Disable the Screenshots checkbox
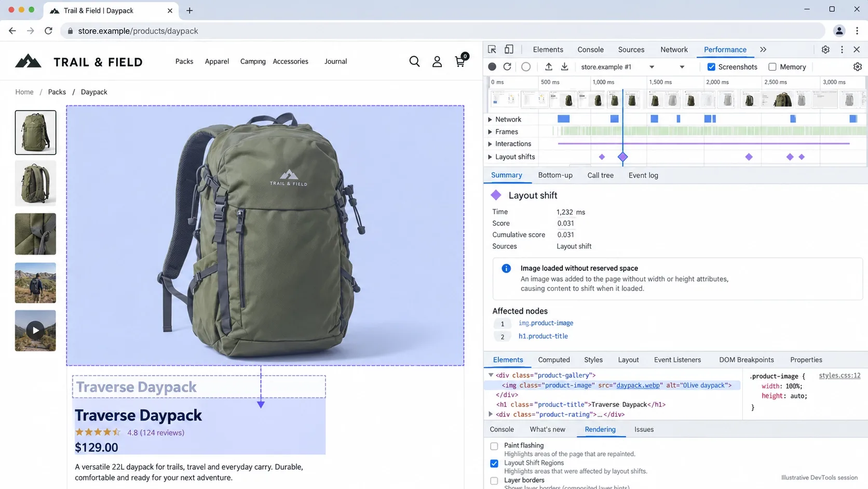This screenshot has width=868, height=489. 711,67
